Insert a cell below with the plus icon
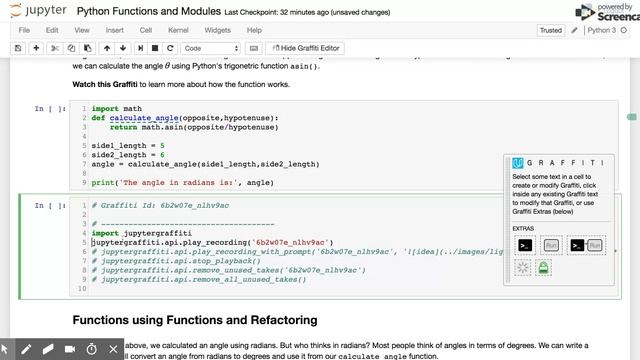This screenshot has width=640, height=360. point(36,48)
